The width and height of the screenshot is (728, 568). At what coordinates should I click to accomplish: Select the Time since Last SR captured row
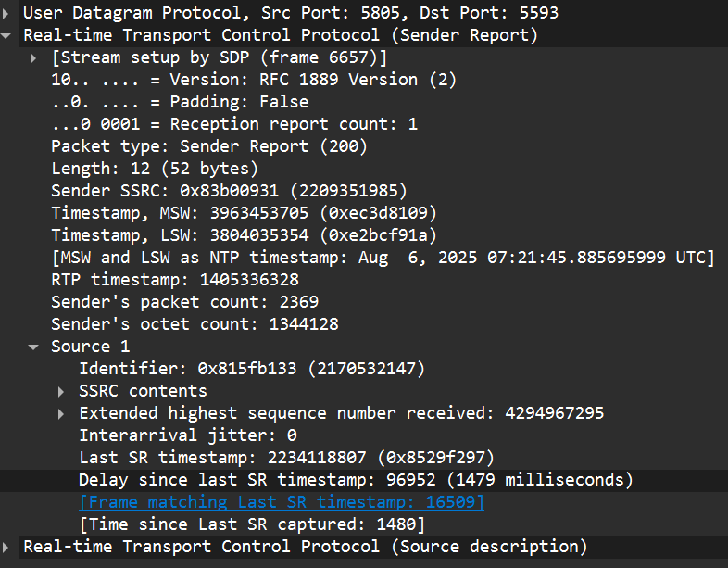[x=252, y=524]
